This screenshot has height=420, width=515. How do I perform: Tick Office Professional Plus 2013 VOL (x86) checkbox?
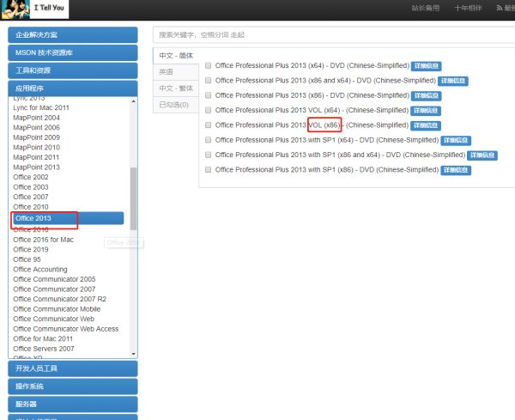pyautogui.click(x=209, y=125)
